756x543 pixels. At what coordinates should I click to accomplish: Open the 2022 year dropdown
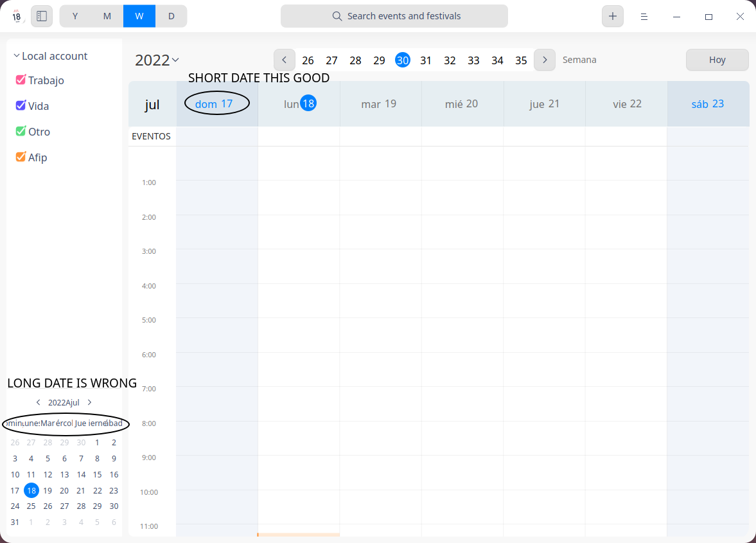click(x=157, y=60)
